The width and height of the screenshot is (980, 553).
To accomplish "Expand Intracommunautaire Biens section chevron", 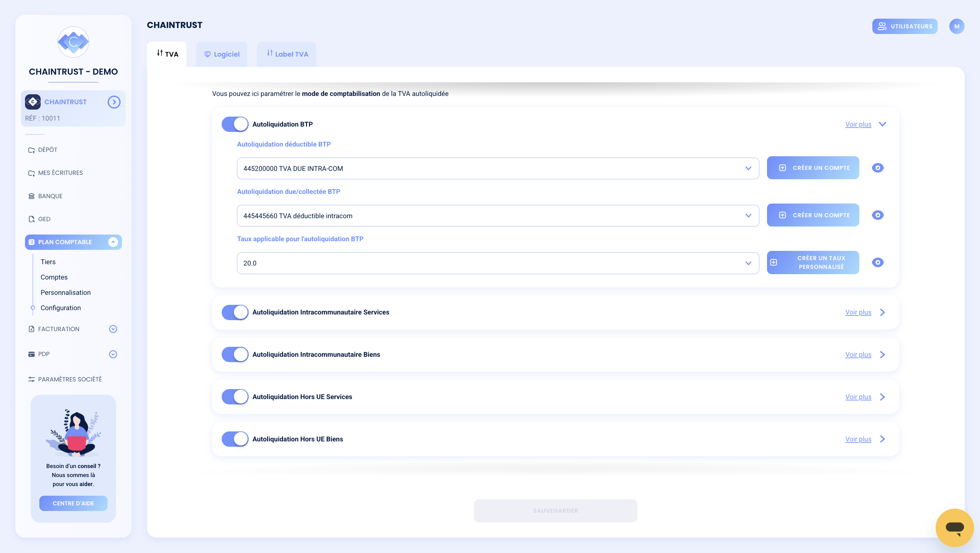I will point(883,354).
